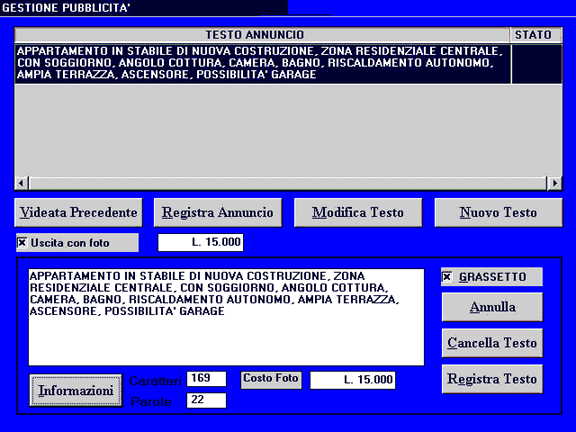Toggle the Uscita con foto checkbox
This screenshot has width=576, height=432.
22,242
